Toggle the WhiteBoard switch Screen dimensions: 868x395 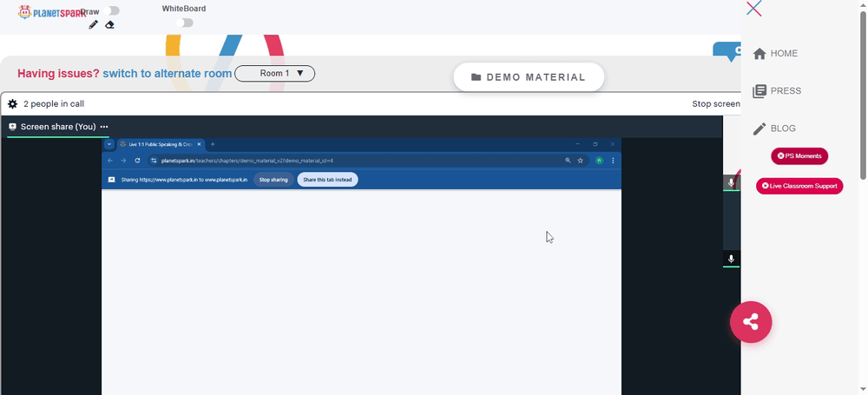click(184, 23)
